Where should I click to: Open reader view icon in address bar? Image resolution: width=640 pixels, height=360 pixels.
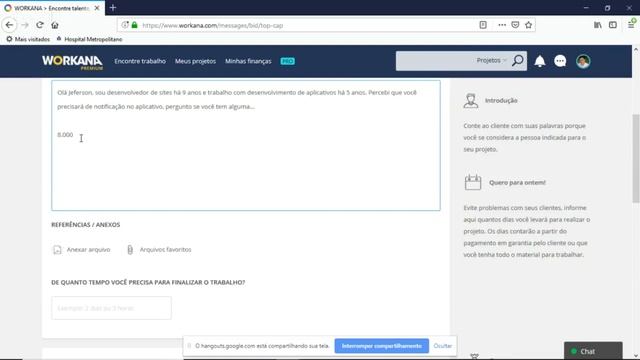tap(483, 25)
